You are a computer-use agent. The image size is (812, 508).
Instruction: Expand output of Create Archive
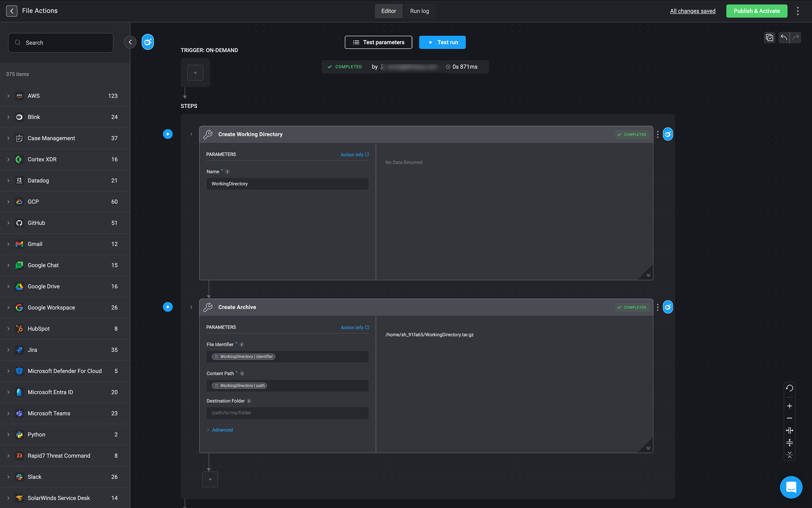click(648, 448)
